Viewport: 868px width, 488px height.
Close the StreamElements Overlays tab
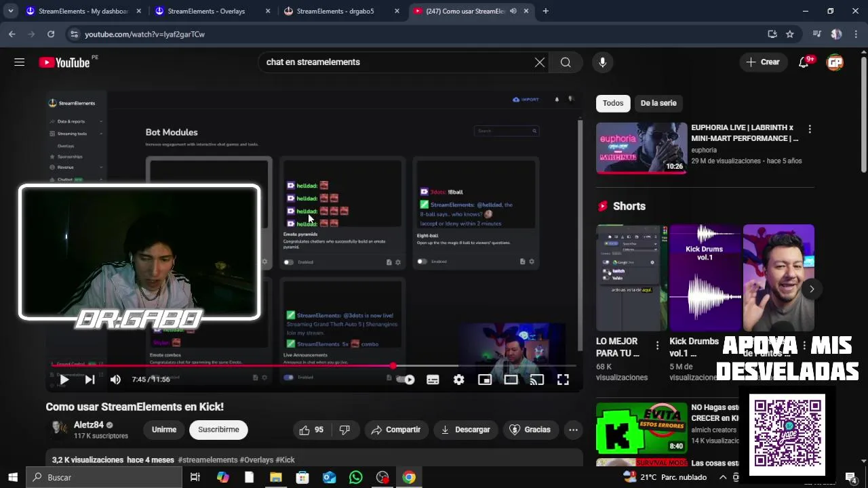point(268,11)
